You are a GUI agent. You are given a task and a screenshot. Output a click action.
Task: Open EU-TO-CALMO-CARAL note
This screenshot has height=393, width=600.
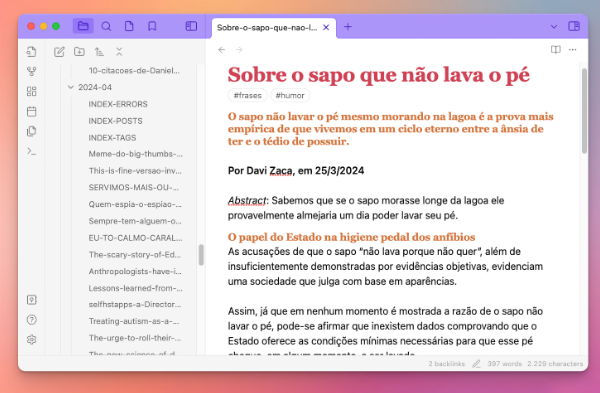(x=135, y=238)
